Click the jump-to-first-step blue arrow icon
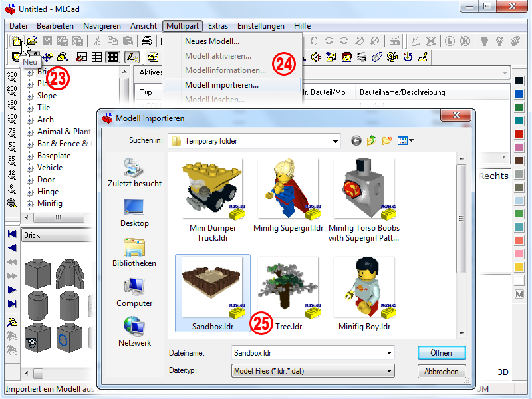 coord(12,234)
